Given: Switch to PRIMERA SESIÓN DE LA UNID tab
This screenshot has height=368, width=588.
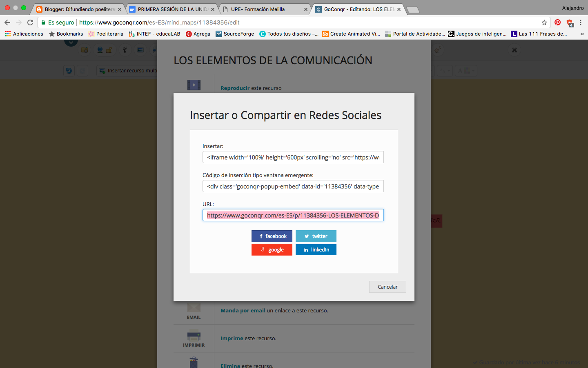Looking at the screenshot, I should (172, 9).
